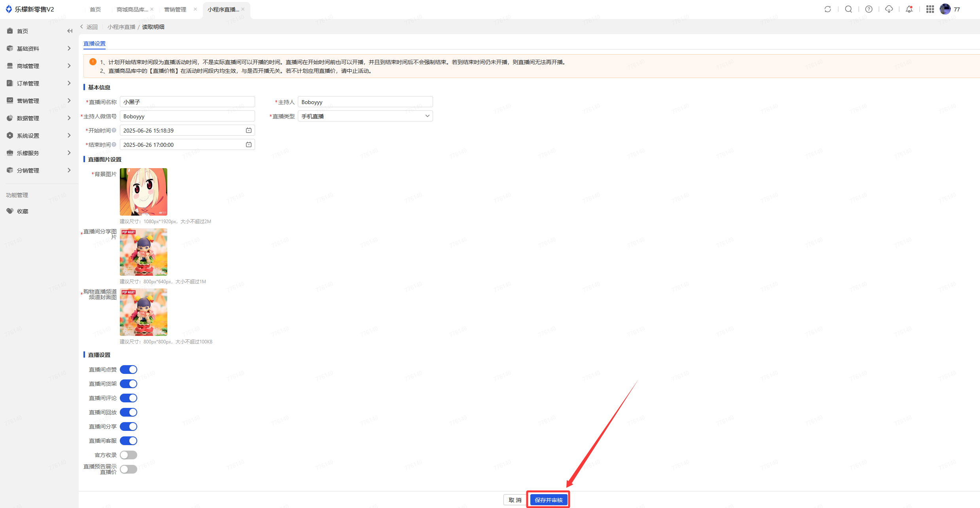Open the notification bell
The image size is (980, 508).
[909, 9]
